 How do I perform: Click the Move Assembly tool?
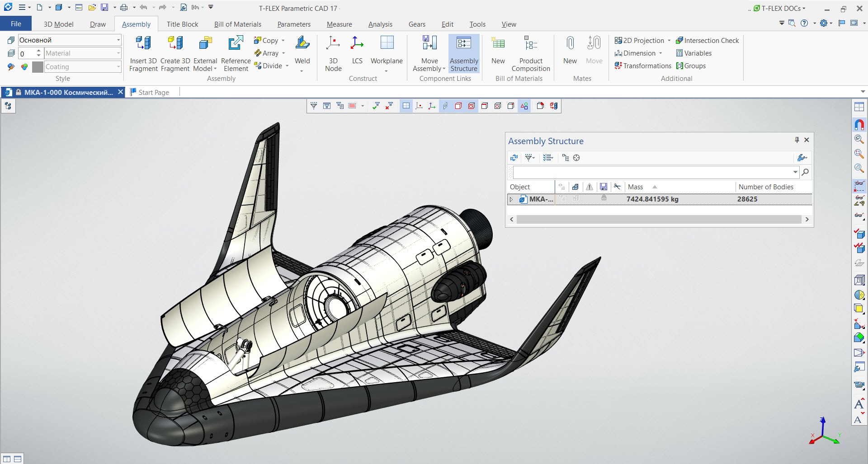point(429,53)
